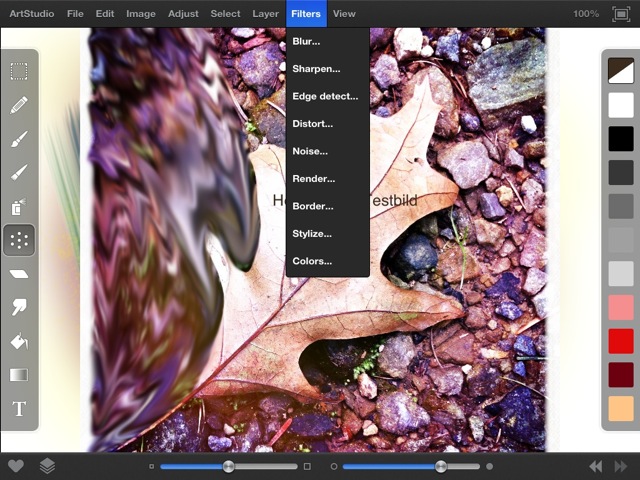
Task: Select the Pencil tool
Action: tap(19, 105)
